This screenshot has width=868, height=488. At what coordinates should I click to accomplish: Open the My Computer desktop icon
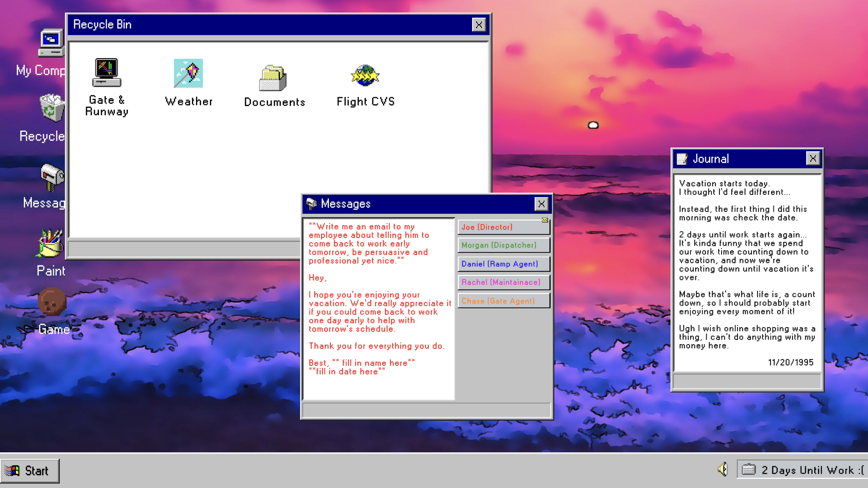(x=51, y=43)
